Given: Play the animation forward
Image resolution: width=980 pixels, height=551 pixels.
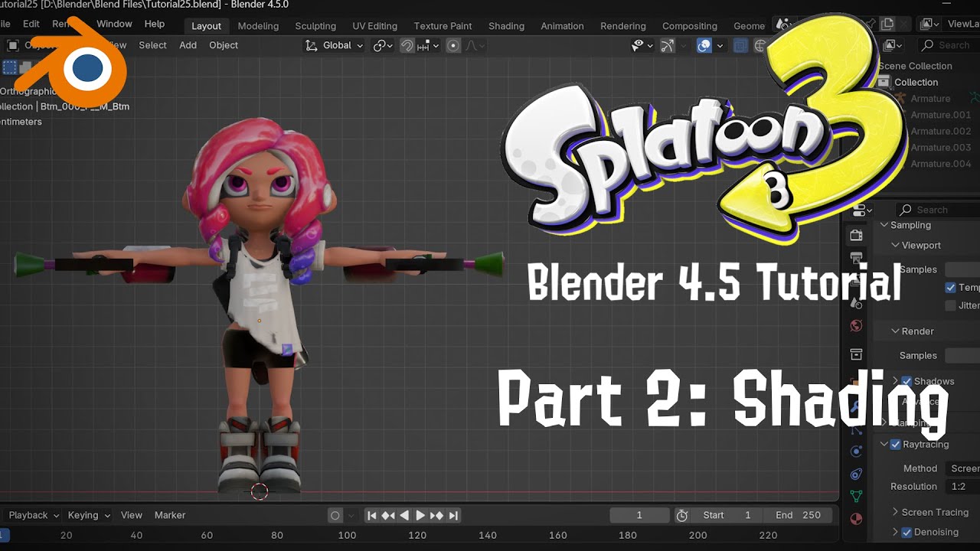Looking at the screenshot, I should 420,516.
